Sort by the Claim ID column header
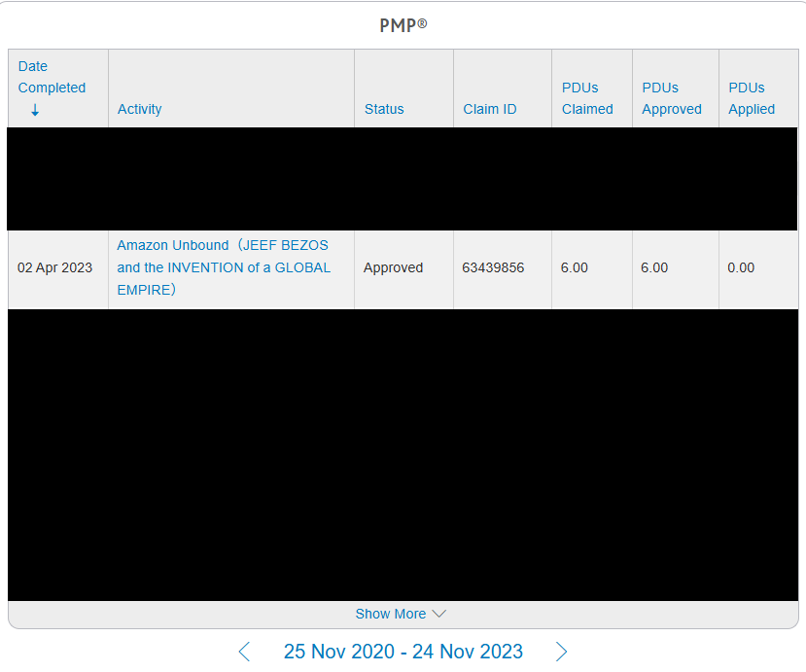Screen dimensions: 806x672 tap(489, 109)
